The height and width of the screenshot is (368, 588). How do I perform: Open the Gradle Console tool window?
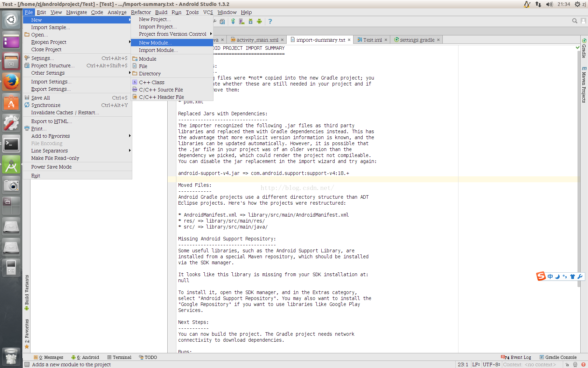point(558,357)
